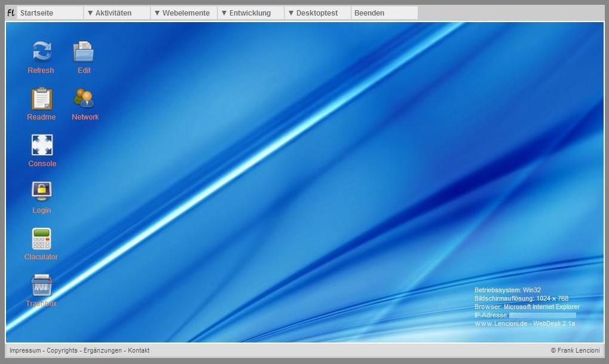Launch the Network users icon
Screen dimensions: 609x364
click(x=84, y=99)
